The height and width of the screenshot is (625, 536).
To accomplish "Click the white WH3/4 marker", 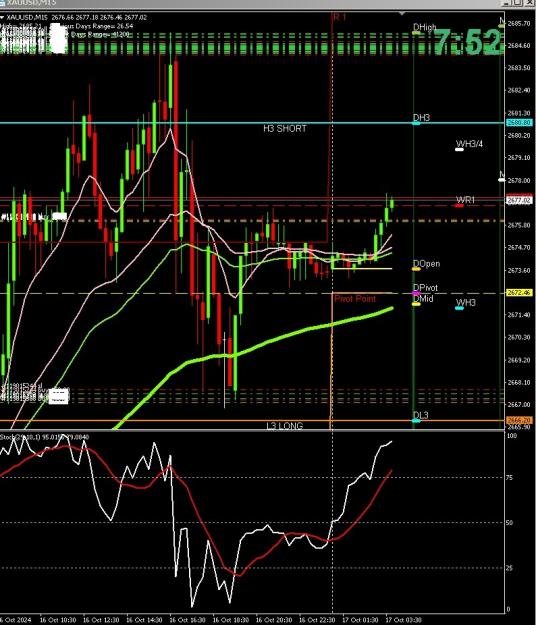I will 459,149.
